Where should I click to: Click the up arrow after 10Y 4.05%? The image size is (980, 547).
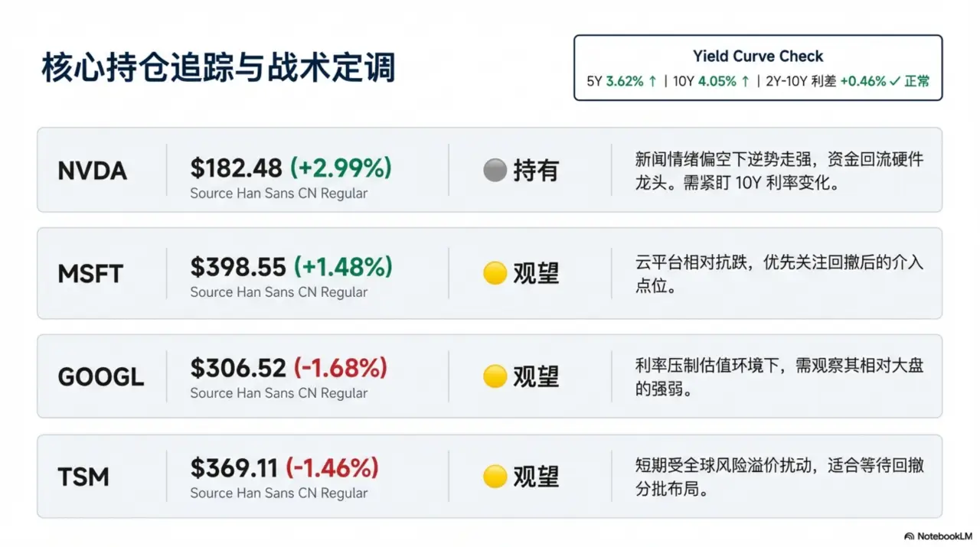(745, 81)
